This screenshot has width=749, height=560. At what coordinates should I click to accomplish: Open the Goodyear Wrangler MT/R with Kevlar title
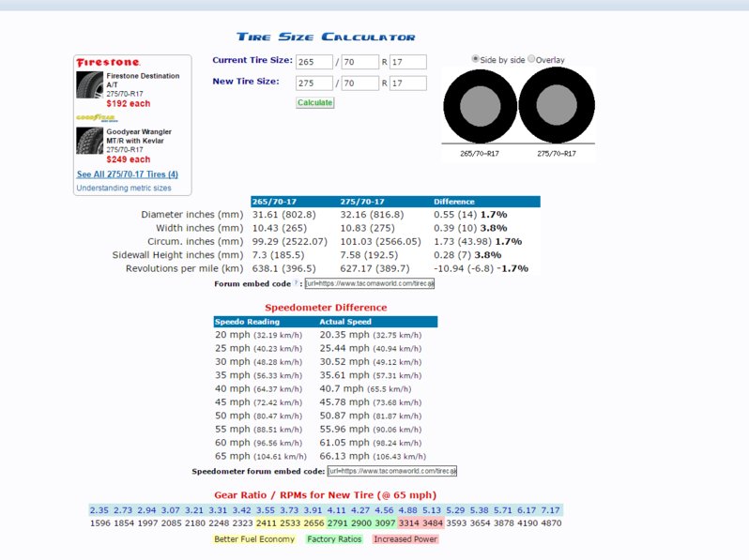(x=139, y=136)
